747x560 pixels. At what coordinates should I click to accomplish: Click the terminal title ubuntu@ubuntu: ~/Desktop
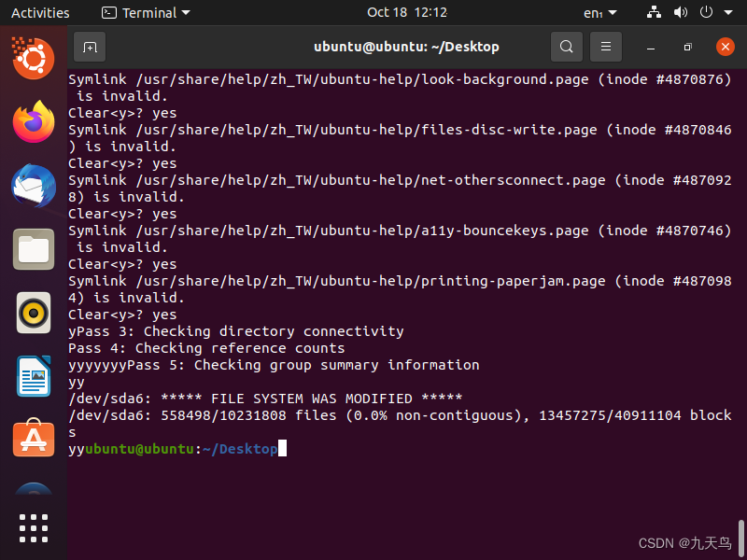[406, 47]
